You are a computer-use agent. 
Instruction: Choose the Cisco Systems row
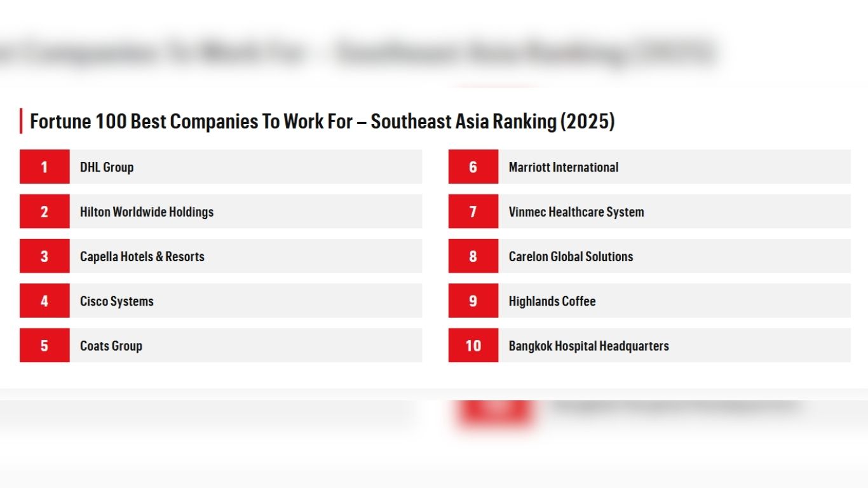220,301
